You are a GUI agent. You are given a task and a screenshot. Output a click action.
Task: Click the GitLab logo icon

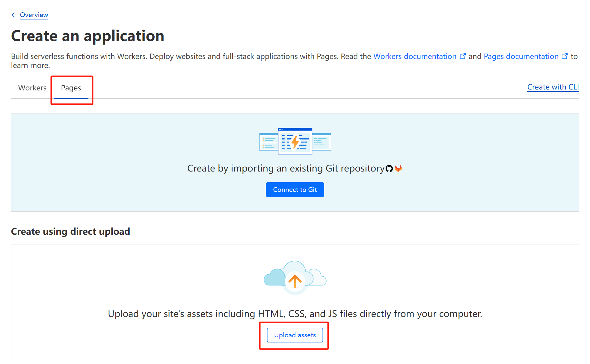coord(399,168)
